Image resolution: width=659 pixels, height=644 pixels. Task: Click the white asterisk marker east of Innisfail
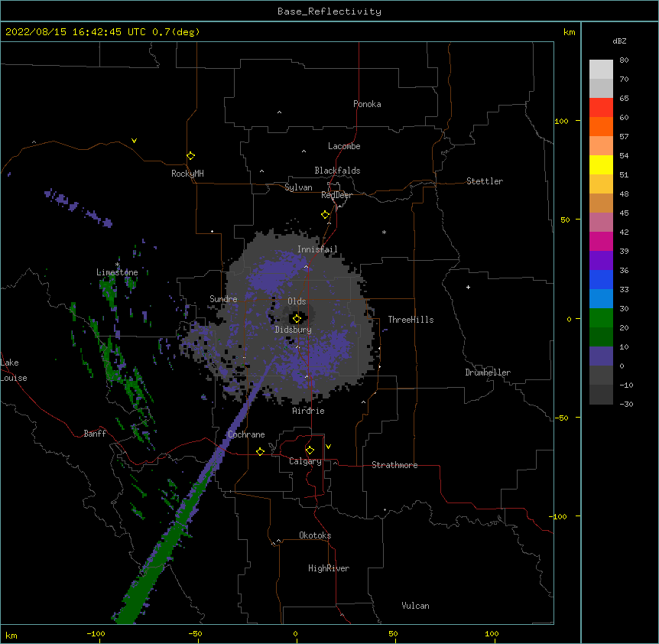(x=384, y=232)
